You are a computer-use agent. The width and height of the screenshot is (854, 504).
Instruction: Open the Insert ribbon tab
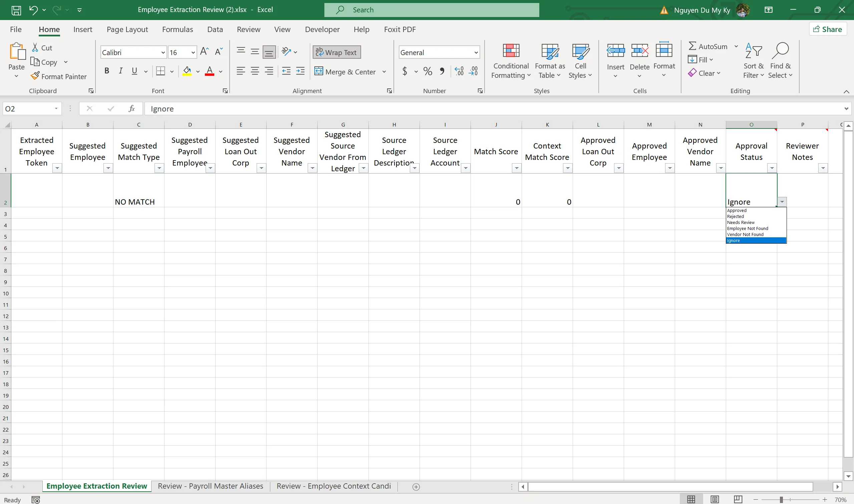82,30
